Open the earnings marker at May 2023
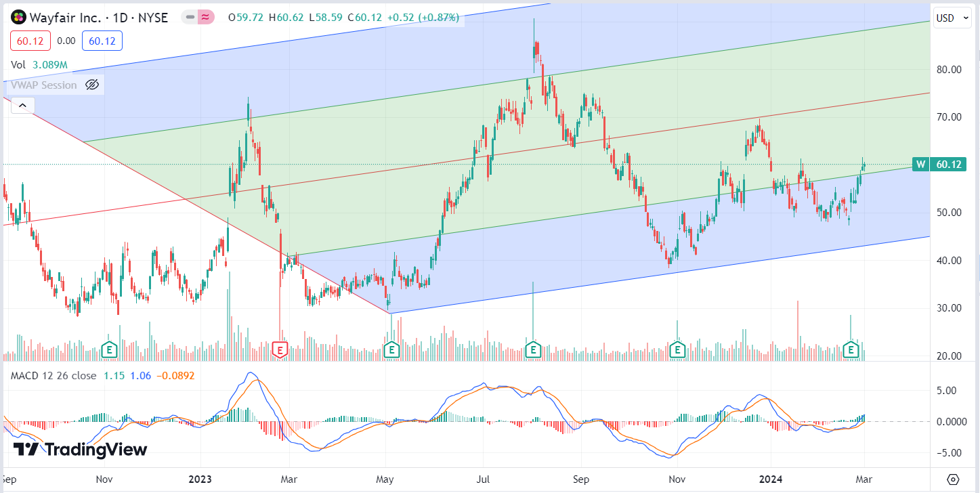Viewport: 980px width, 493px height. (391, 349)
